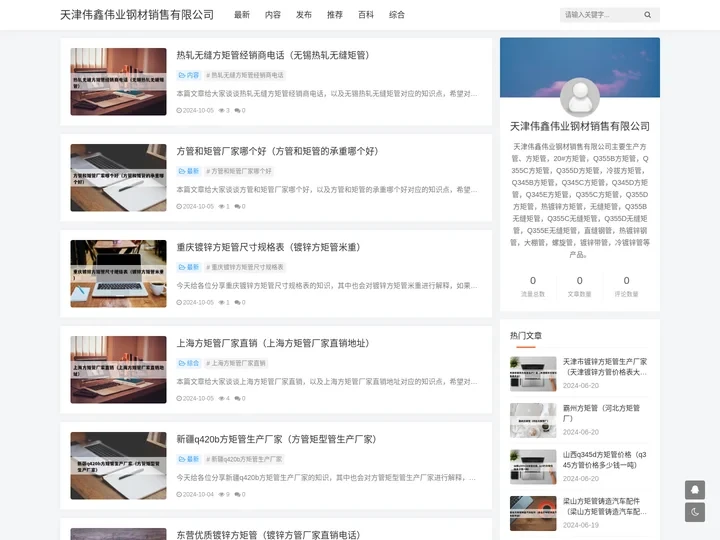Click thumbnail of 热轧无缝方矩管经销商电话 article
This screenshot has width=720, height=540.
(118, 82)
